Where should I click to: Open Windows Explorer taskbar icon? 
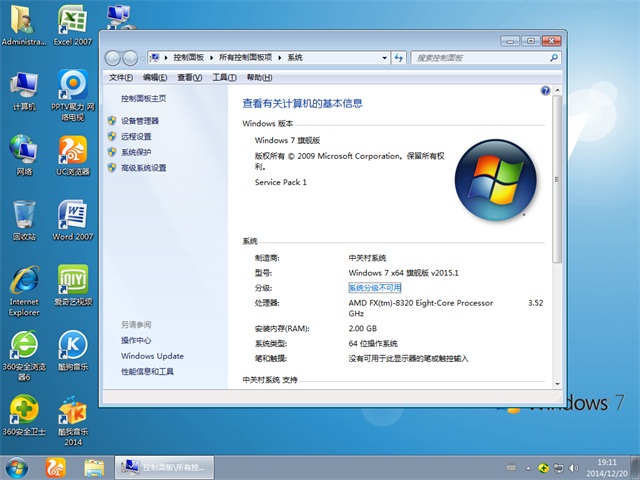[94, 468]
